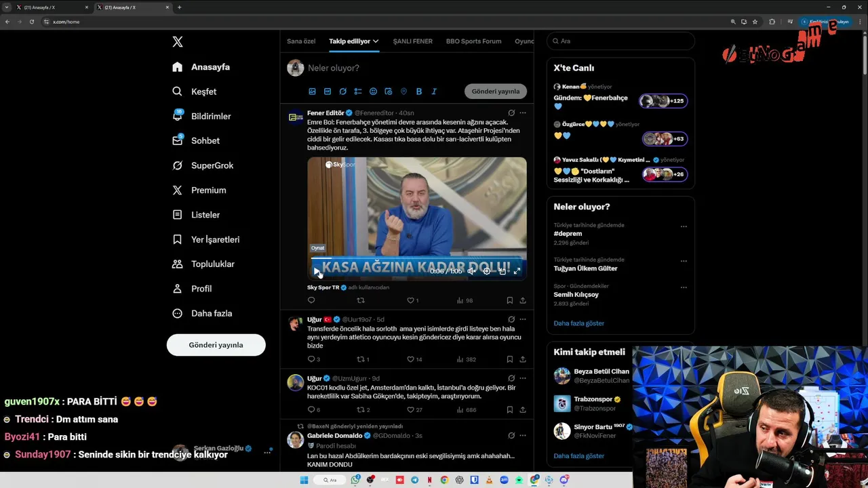This screenshot has height=488, width=868.
Task: Open Telegram from the taskbar
Action: pyautogui.click(x=415, y=480)
